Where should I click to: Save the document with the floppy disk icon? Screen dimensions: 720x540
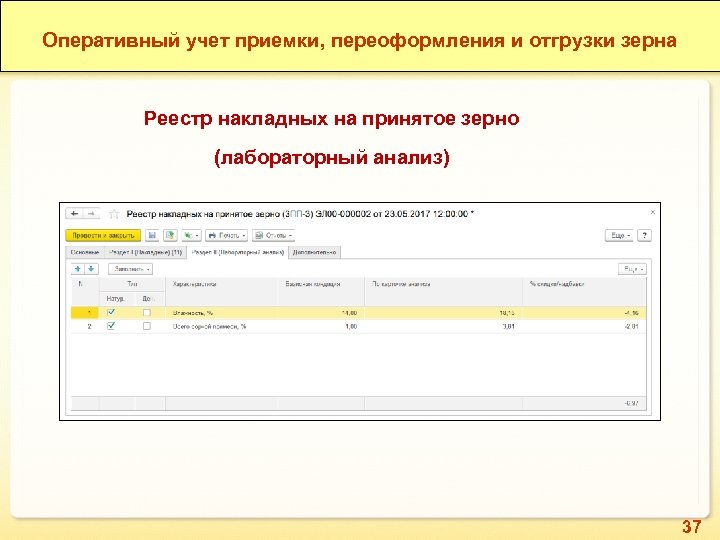[152, 236]
